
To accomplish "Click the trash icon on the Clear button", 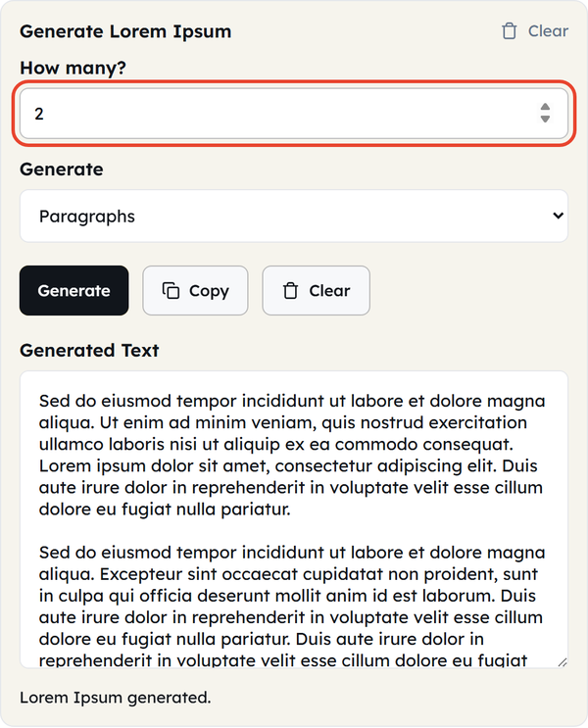I will pyautogui.click(x=290, y=291).
